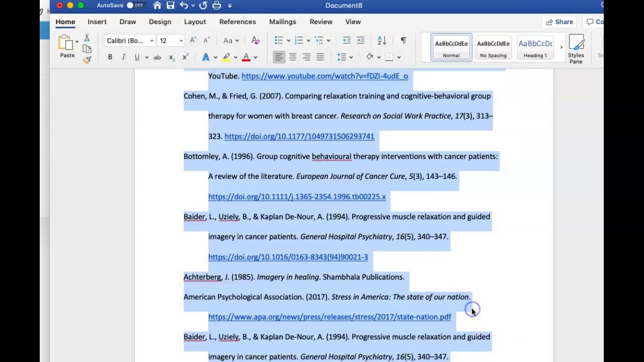Increase the font size
Screen dimensions: 644x362
pyautogui.click(x=193, y=41)
